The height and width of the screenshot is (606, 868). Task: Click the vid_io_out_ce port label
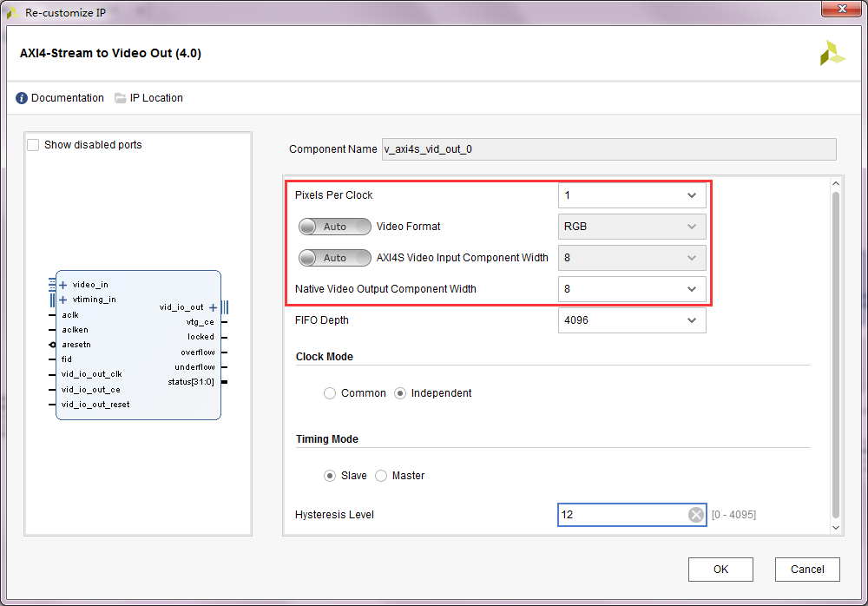coord(91,390)
